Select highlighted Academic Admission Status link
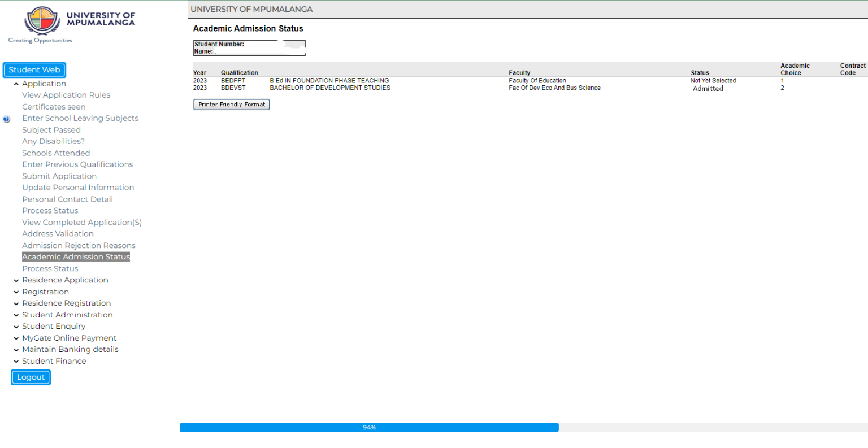 click(x=76, y=257)
